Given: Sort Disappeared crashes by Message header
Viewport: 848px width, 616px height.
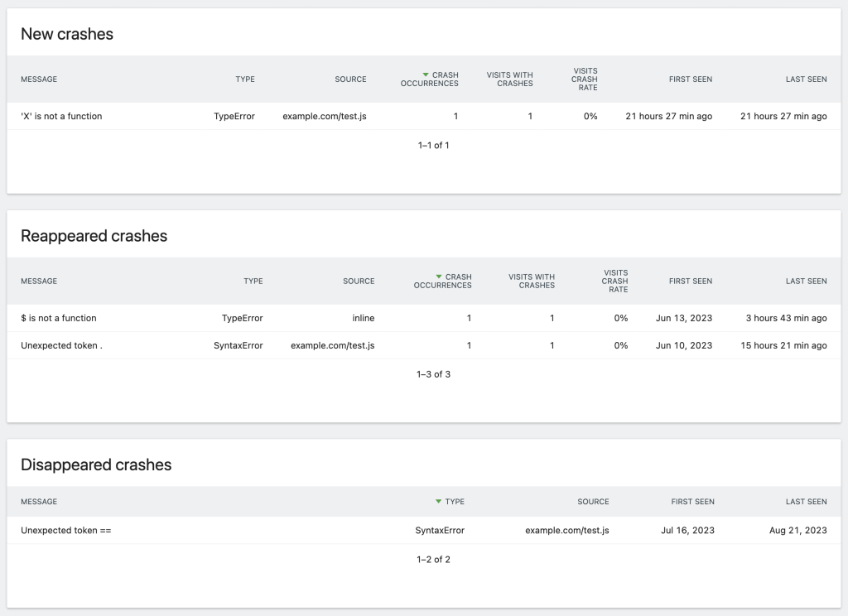Looking at the screenshot, I should click(38, 501).
